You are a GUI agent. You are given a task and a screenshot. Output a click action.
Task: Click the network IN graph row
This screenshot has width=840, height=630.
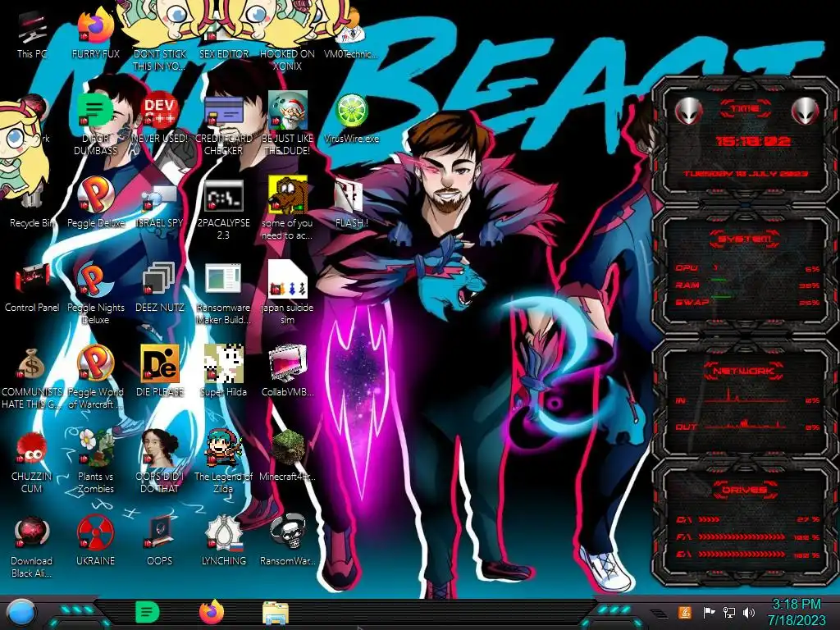pos(747,398)
